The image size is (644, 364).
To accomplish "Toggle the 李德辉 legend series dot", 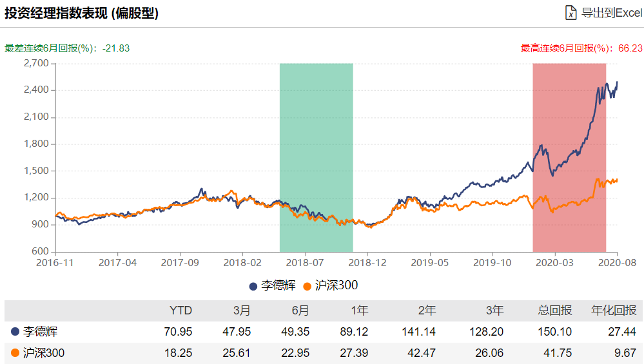I will 253,285.
